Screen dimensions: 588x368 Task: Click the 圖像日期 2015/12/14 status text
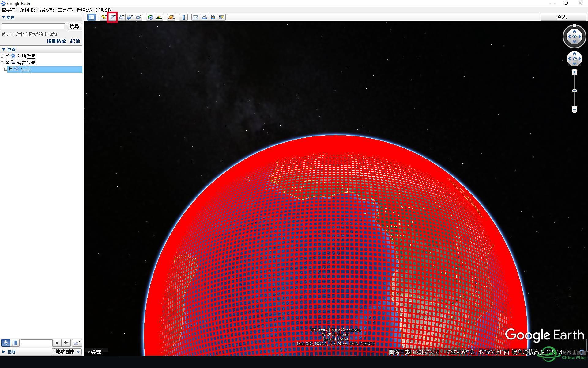tap(414, 352)
